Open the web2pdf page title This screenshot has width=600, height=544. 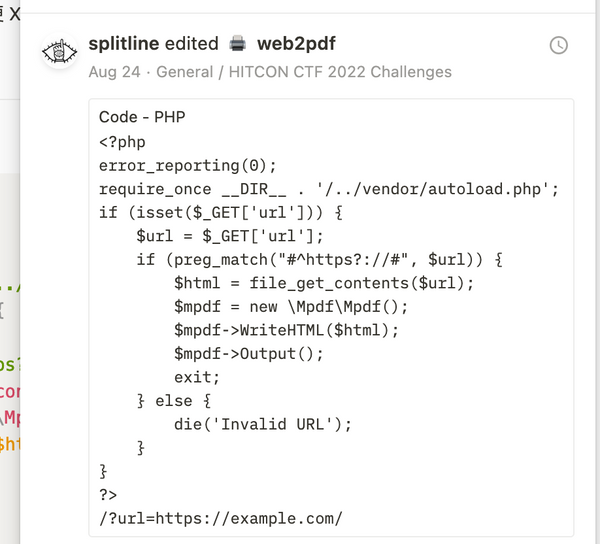tap(296, 43)
